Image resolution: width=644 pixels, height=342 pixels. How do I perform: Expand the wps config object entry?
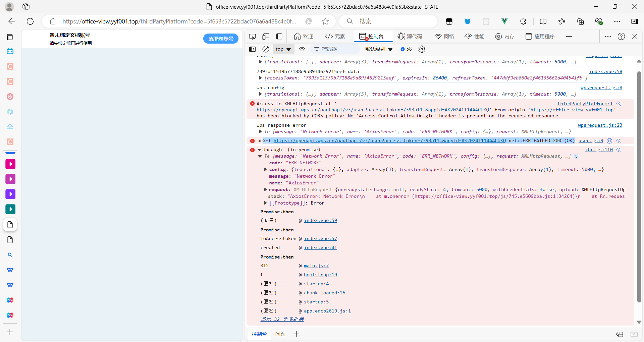[x=260, y=94]
